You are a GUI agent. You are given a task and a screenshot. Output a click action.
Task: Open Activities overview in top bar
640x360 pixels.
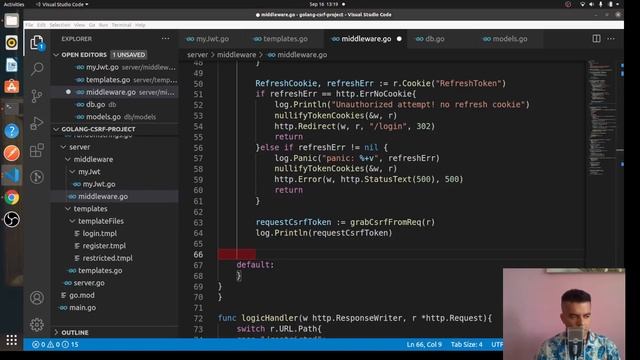(13, 4)
